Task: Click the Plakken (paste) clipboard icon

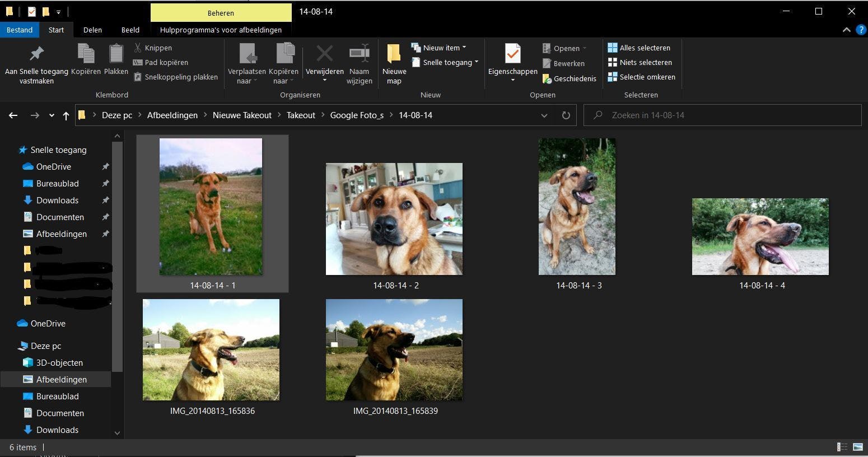Action: (116, 54)
